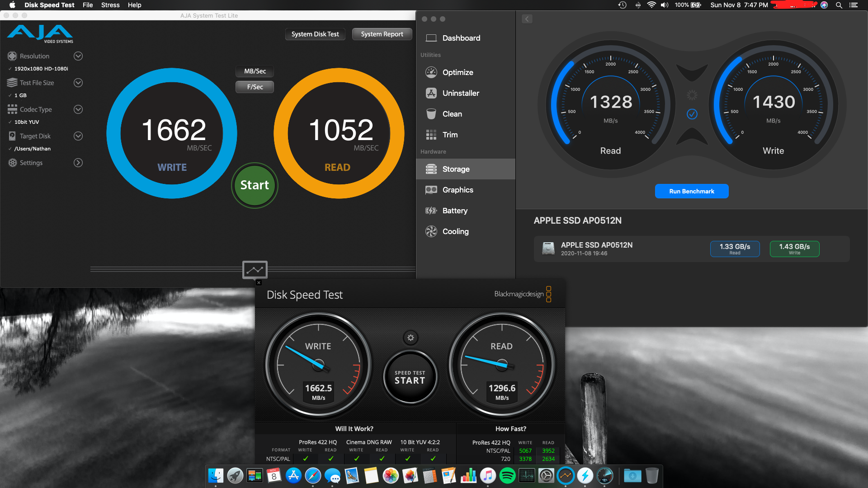Open the Stress menu
868x488 pixels.
[x=110, y=5]
